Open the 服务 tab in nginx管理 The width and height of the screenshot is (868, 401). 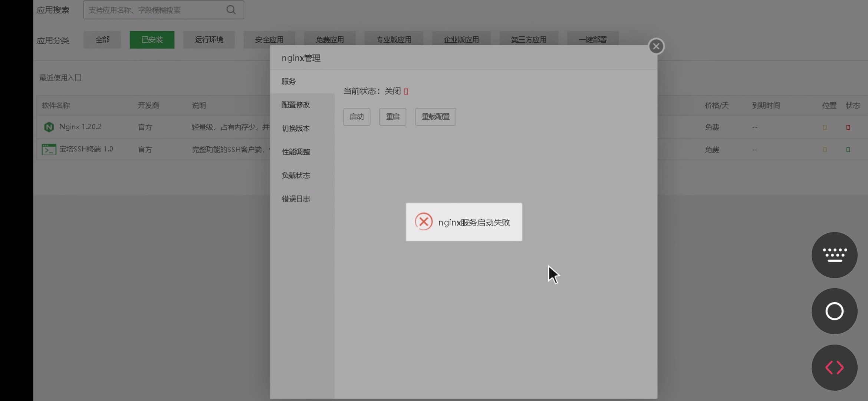(x=302, y=81)
